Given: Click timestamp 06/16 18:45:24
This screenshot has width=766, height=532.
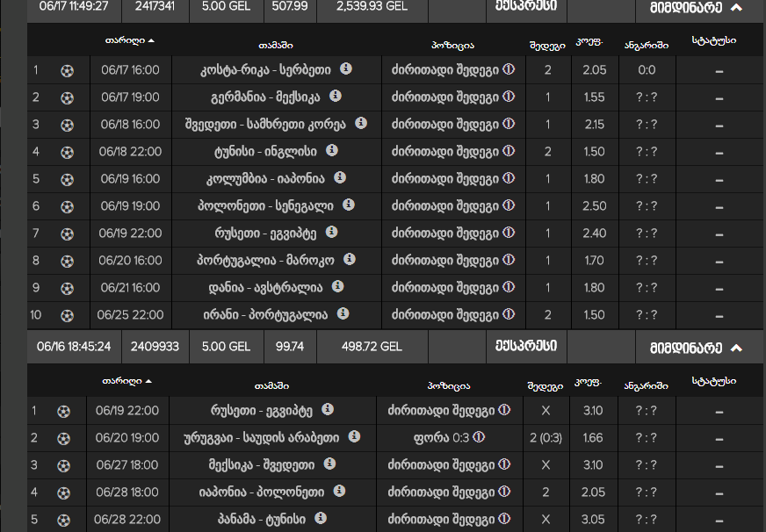Looking at the screenshot, I should pos(74,347).
